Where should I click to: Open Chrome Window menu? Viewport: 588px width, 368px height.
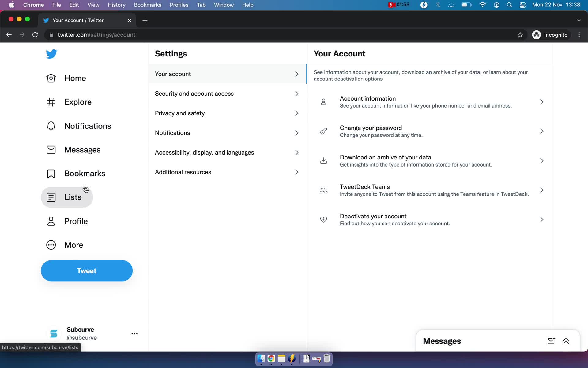[x=224, y=5]
